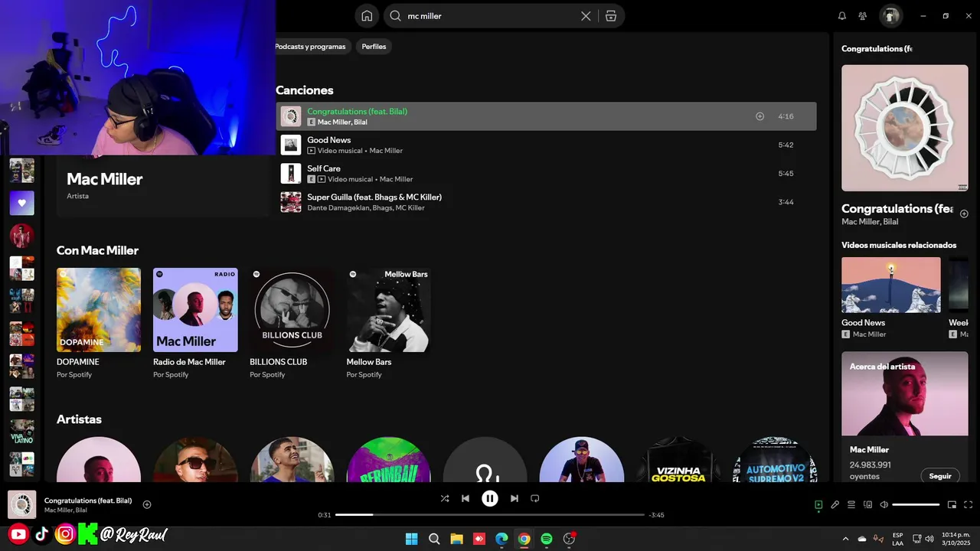The width and height of the screenshot is (980, 551).
Task: Open the play queue
Action: click(x=851, y=504)
